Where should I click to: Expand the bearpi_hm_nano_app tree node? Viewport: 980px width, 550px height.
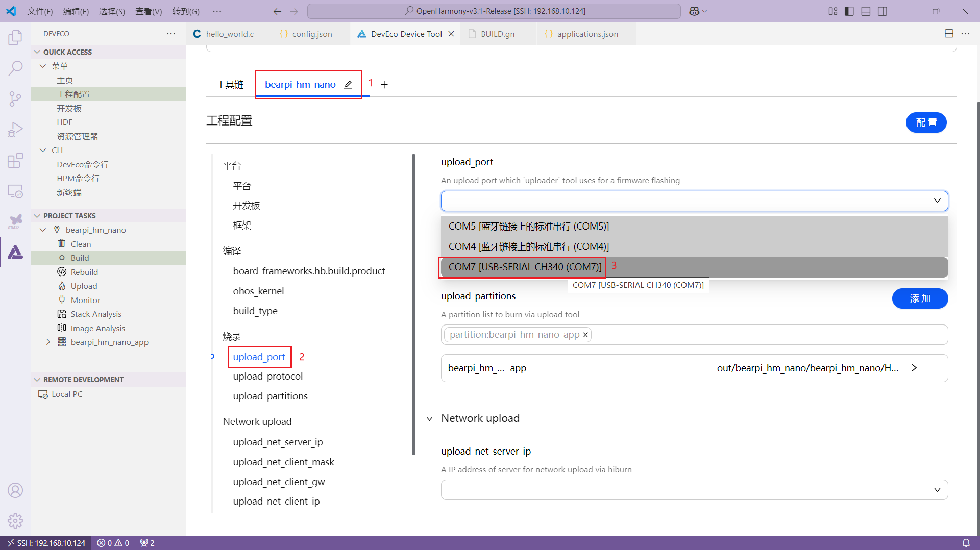click(x=48, y=342)
